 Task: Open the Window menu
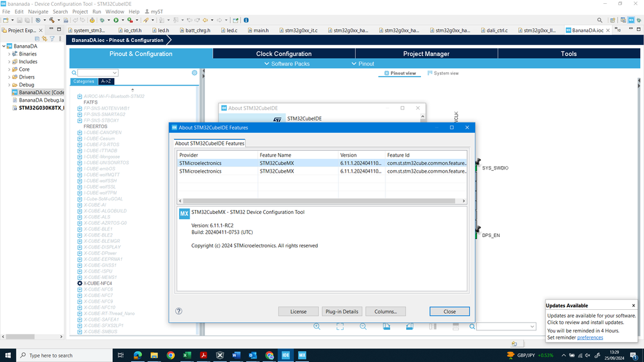(x=115, y=12)
